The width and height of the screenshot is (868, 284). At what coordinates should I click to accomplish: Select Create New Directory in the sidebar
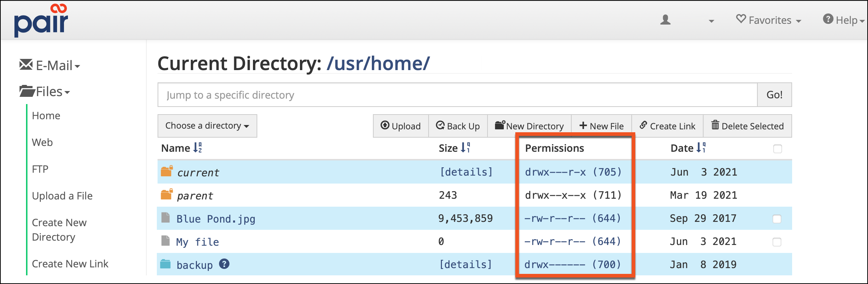pos(59,230)
